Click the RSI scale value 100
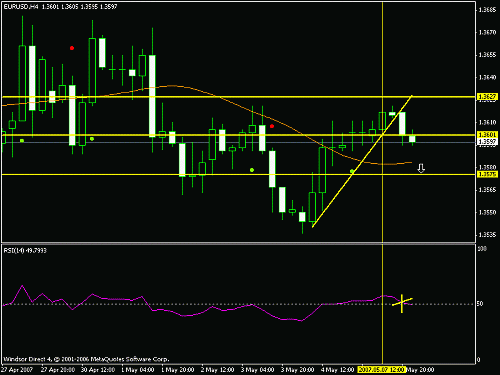Image resolution: width=500 pixels, height=375 pixels. (x=482, y=249)
